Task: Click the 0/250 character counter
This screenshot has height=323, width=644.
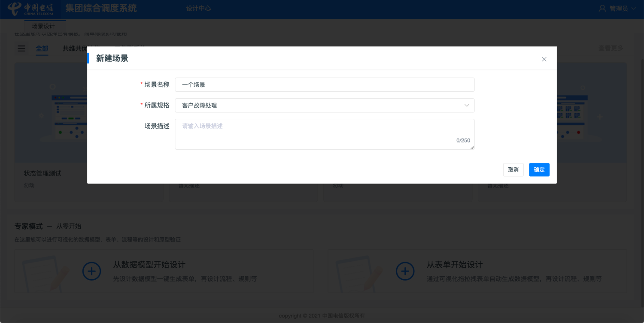Action: point(463,141)
